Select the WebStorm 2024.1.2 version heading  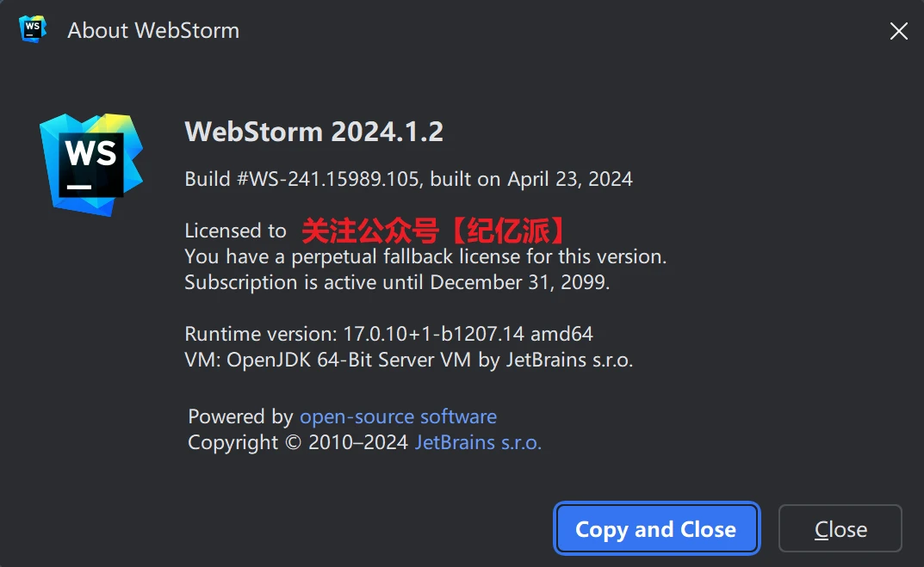point(314,132)
